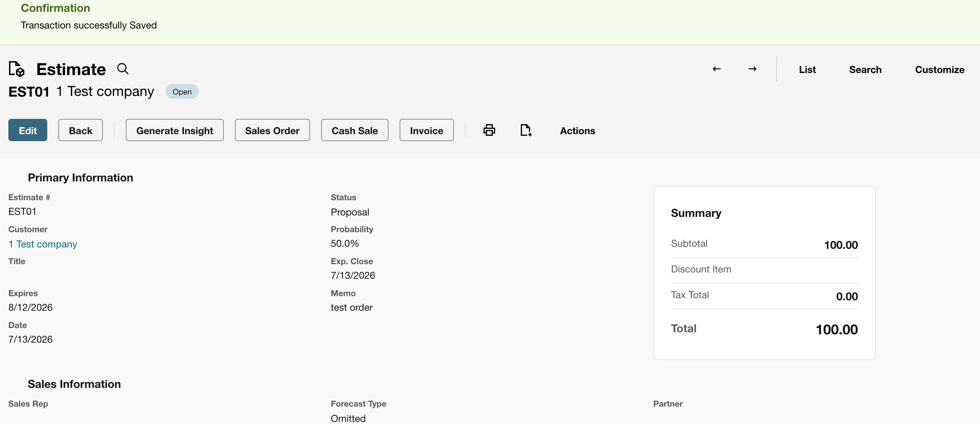This screenshot has height=424, width=980.
Task: Open the List view link
Action: click(x=807, y=70)
